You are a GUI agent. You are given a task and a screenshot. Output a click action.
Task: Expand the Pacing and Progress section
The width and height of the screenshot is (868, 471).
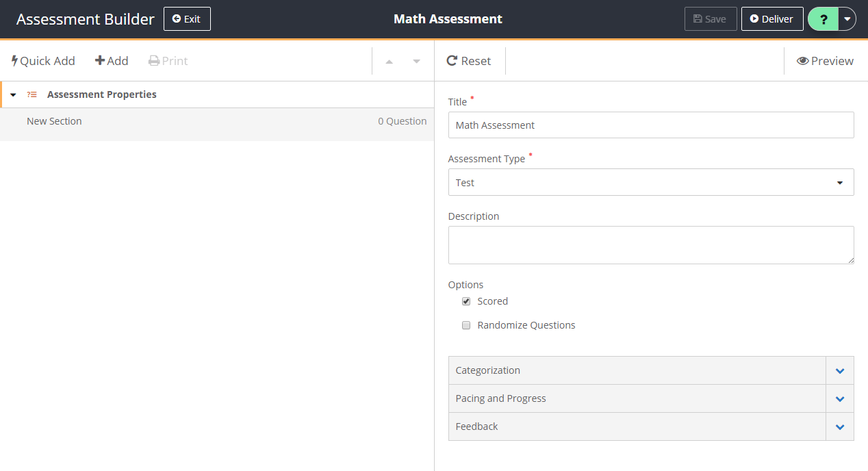point(839,398)
